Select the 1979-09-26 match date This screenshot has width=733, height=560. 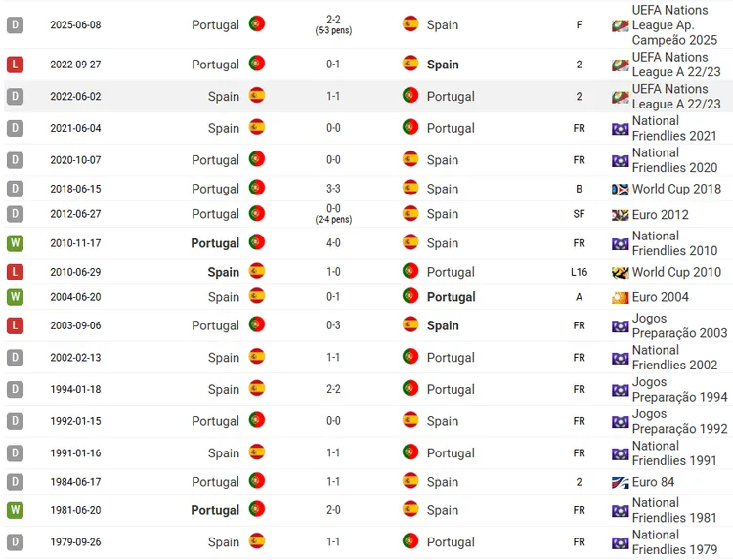[x=75, y=542]
